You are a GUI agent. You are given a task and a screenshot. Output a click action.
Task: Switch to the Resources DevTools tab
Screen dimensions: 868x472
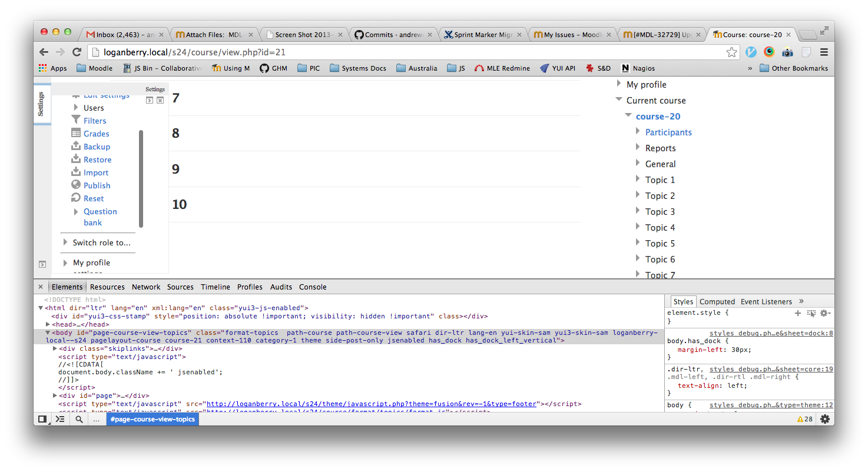pos(107,287)
